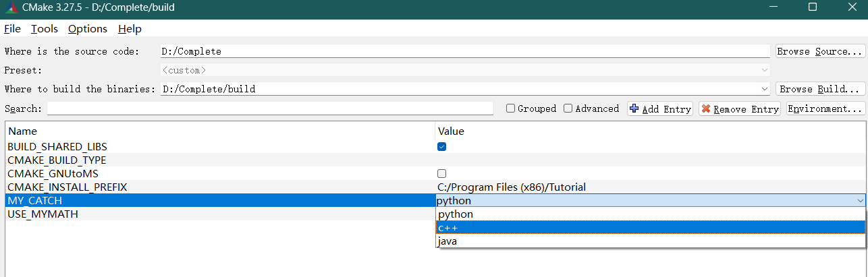
Task: Choose c++ from the MY_CATCH list
Action: click(x=651, y=227)
